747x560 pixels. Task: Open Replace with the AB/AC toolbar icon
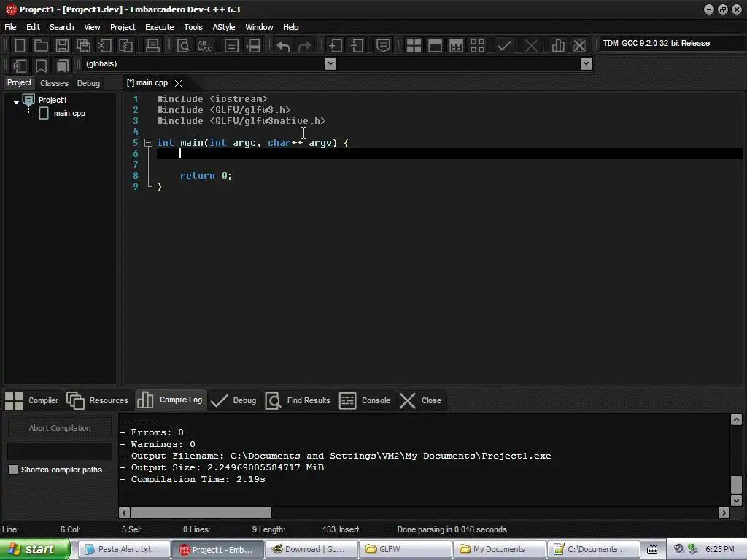coord(204,46)
